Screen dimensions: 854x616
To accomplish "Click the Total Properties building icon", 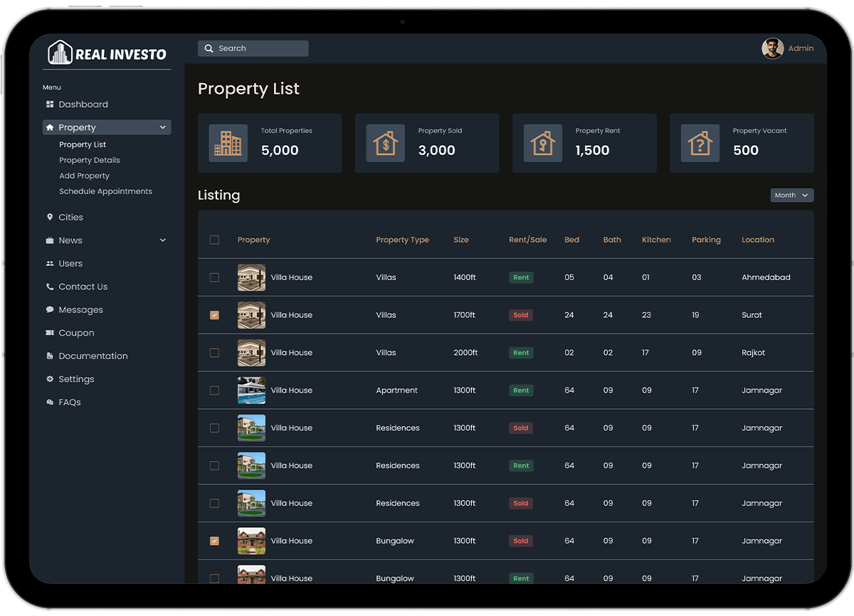I will tap(228, 143).
